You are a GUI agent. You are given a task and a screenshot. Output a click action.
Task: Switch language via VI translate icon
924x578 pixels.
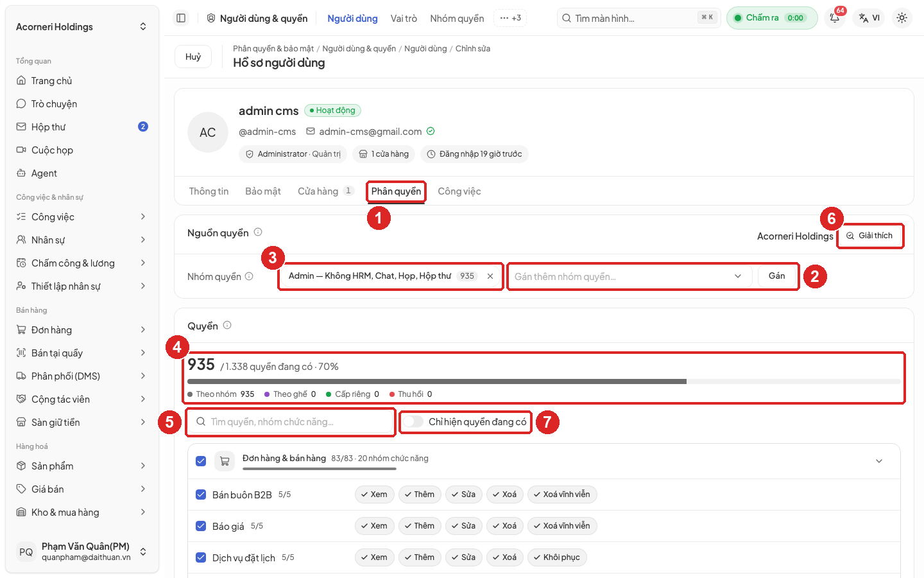tap(869, 18)
